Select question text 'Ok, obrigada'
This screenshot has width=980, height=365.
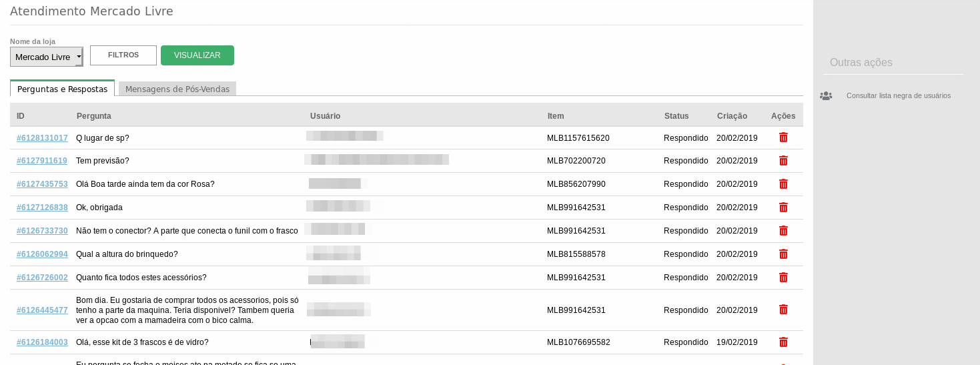click(99, 208)
